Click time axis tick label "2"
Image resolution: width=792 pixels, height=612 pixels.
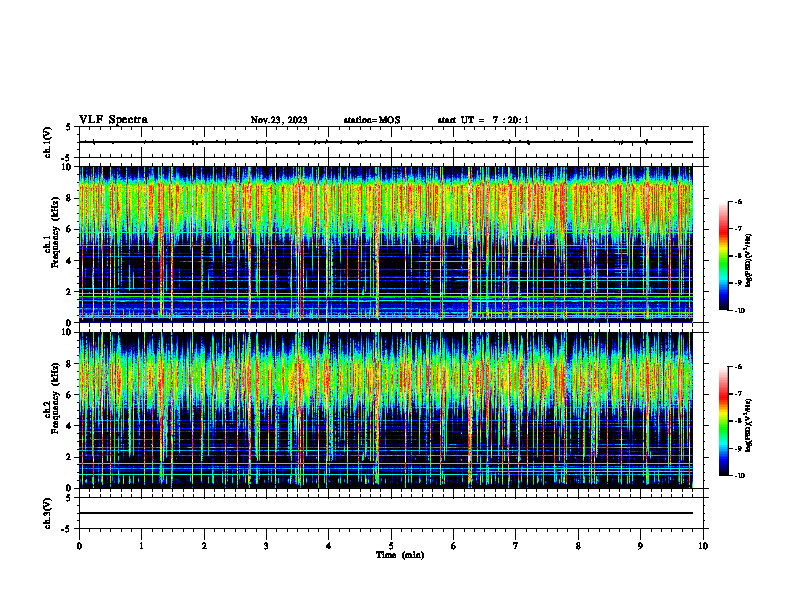(204, 546)
